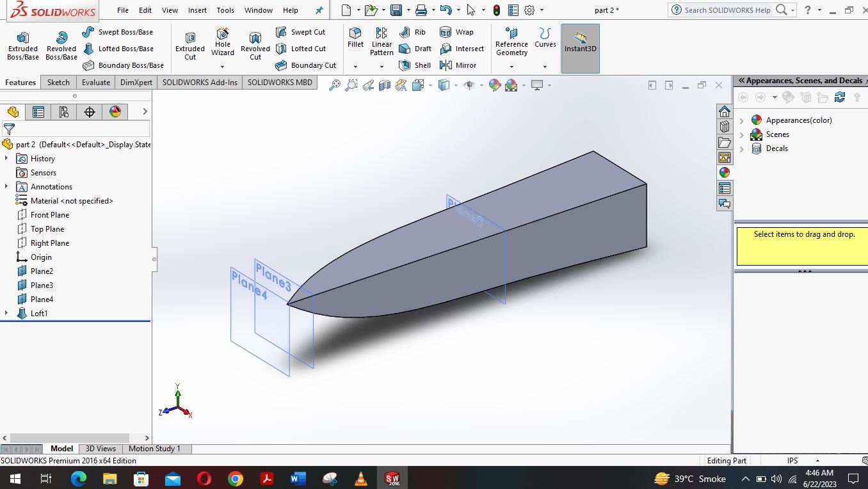Open the DimXpertManager tab
Screen dimensions: 868x489
pyautogui.click(x=90, y=112)
